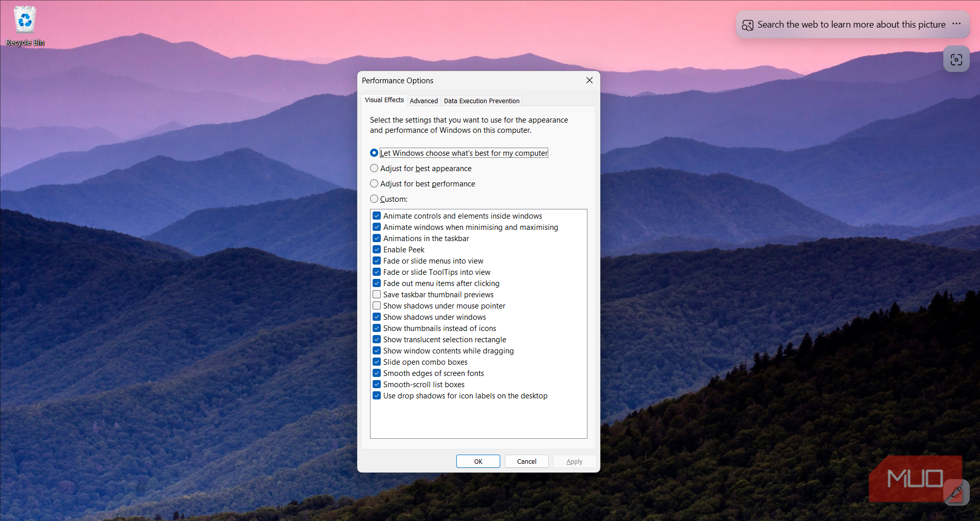Open the Recycle Bin desktop icon
Screen dimensions: 980x521
click(x=24, y=26)
